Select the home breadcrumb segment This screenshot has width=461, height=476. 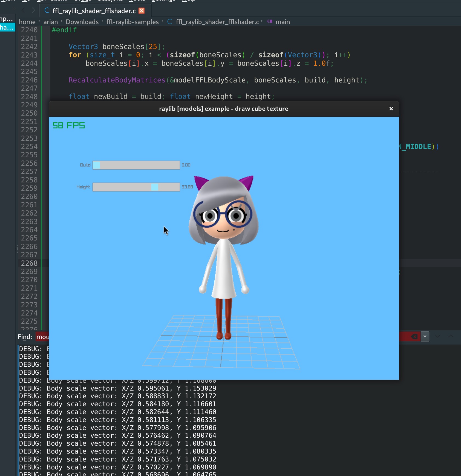27,22
